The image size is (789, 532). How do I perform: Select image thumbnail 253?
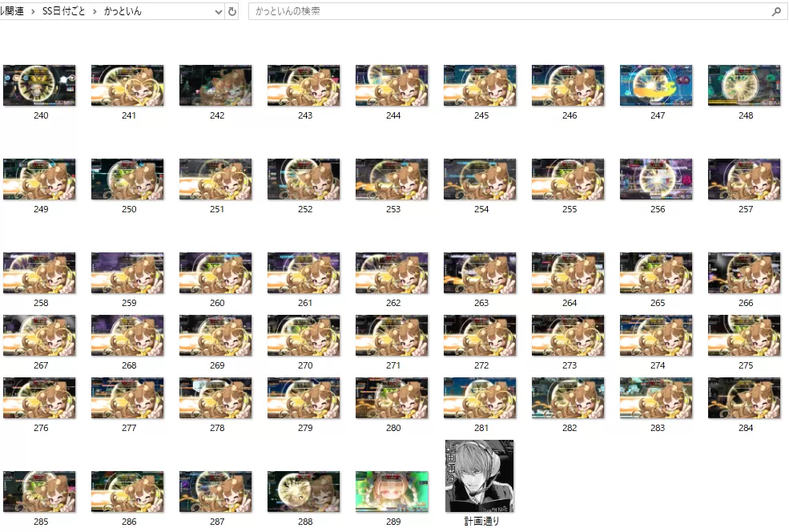pyautogui.click(x=392, y=179)
